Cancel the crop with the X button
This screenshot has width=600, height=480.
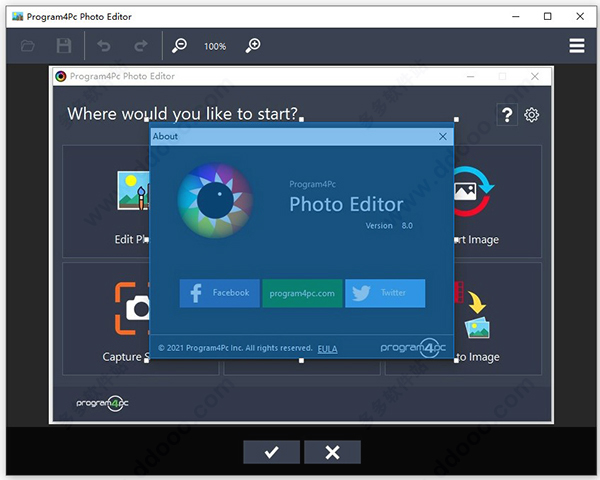pos(332,452)
